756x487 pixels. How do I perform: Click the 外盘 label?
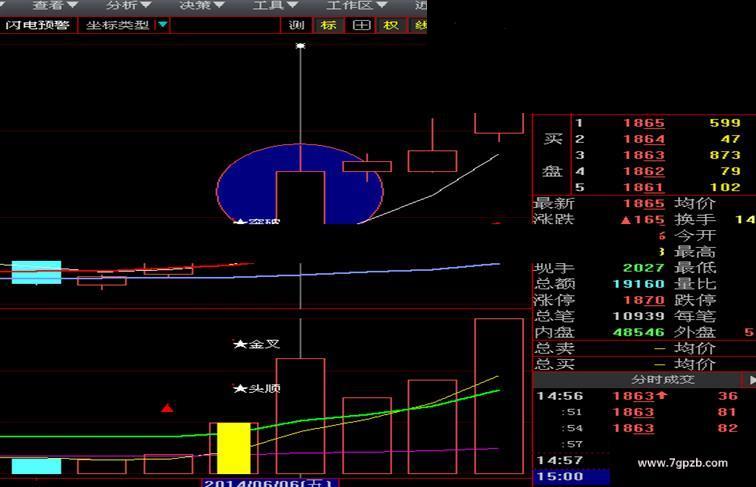[694, 332]
